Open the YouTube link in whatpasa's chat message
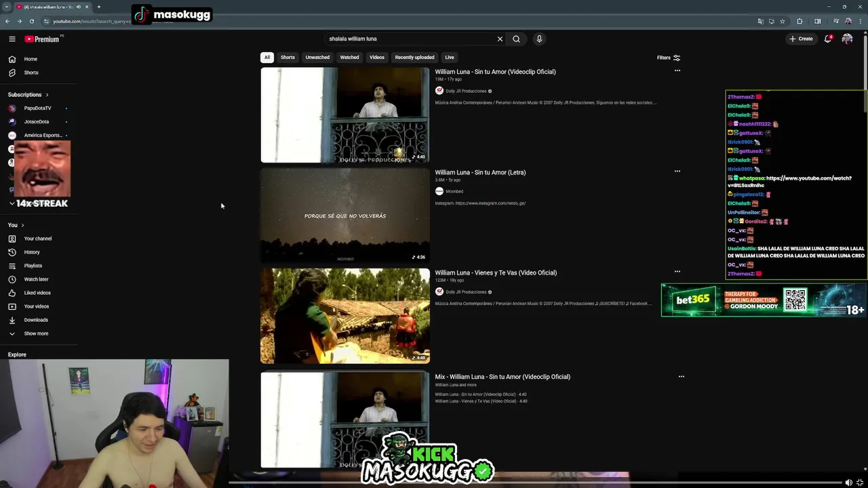This screenshot has height=488, width=868. 790,182
